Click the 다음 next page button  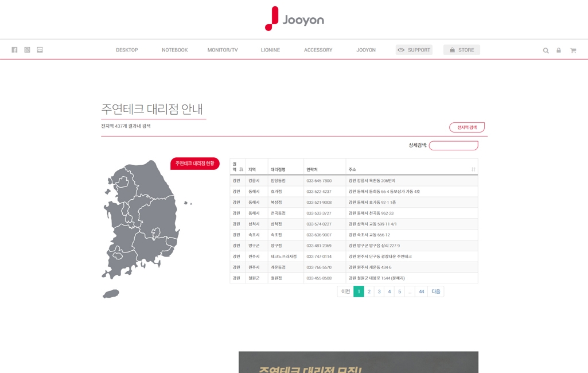tap(436, 292)
